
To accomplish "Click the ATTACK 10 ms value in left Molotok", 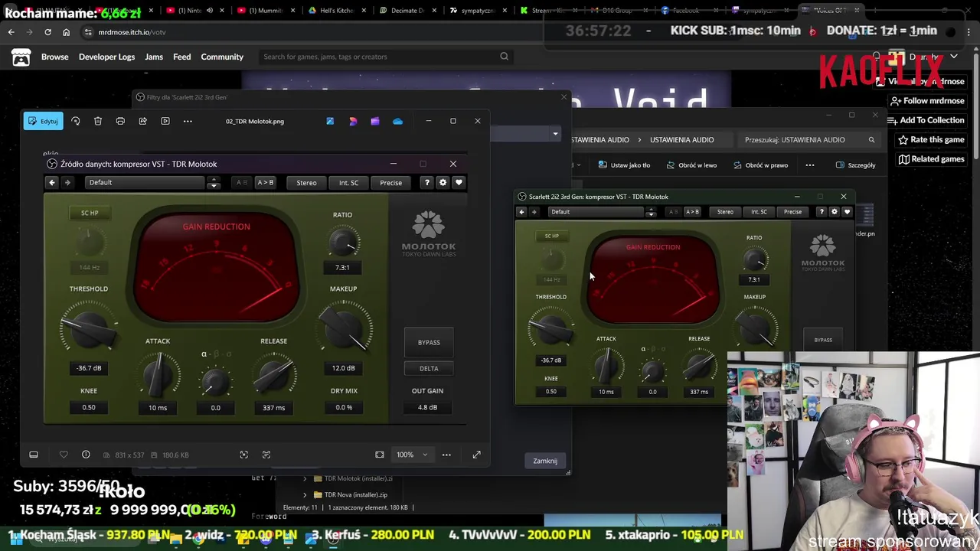I will (158, 408).
